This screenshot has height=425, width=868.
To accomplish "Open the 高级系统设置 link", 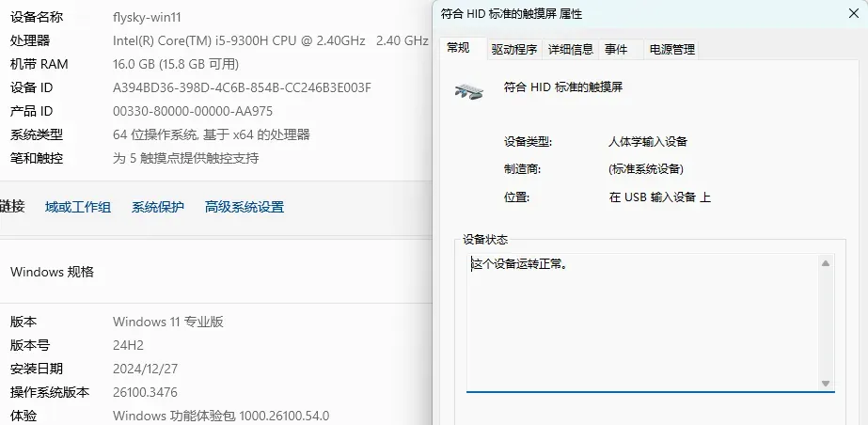I will [245, 207].
